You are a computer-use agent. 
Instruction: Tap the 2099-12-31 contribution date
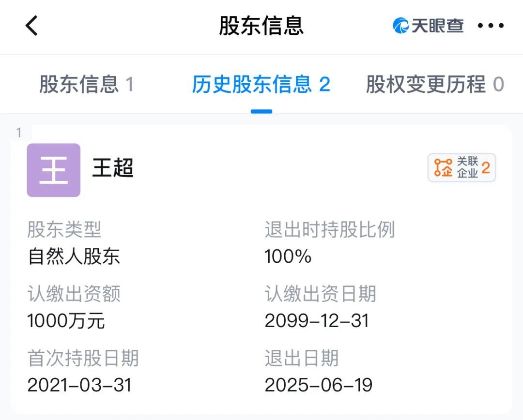point(317,321)
